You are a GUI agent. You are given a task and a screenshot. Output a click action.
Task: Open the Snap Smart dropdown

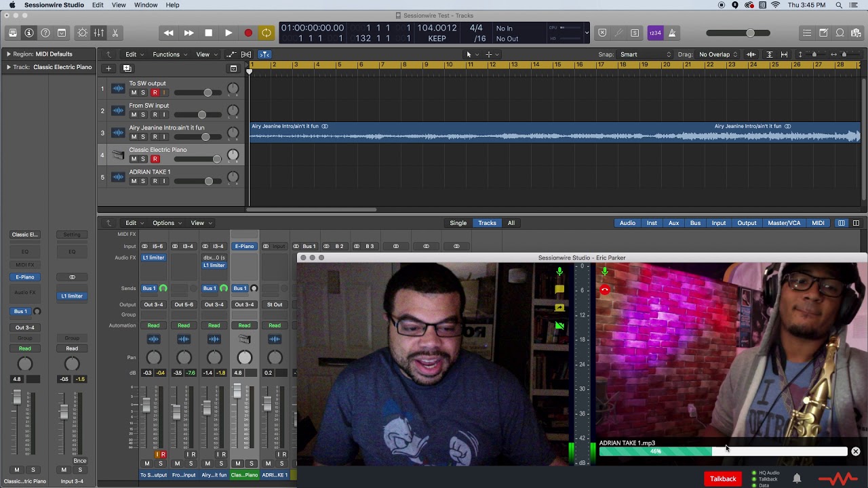click(x=645, y=54)
